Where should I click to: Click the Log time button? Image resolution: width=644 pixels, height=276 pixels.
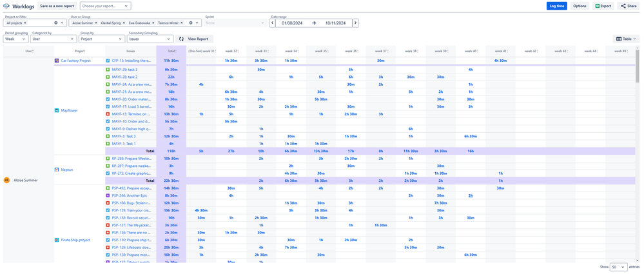coord(556,6)
